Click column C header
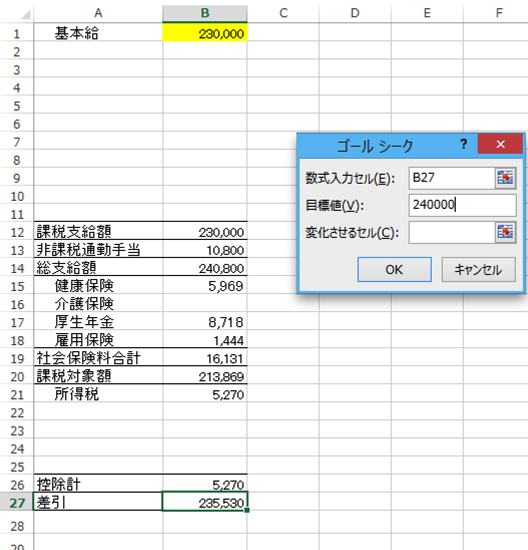The width and height of the screenshot is (528, 550). pos(283,13)
